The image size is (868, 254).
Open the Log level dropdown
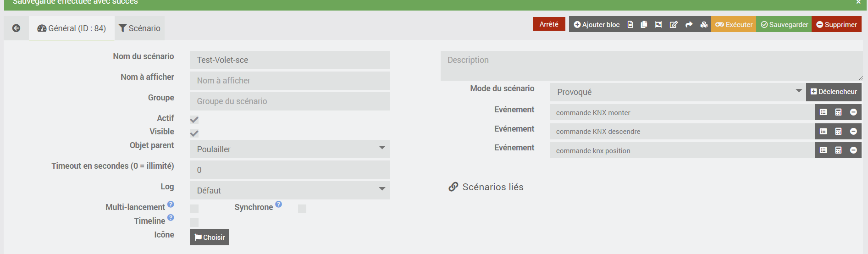(289, 190)
